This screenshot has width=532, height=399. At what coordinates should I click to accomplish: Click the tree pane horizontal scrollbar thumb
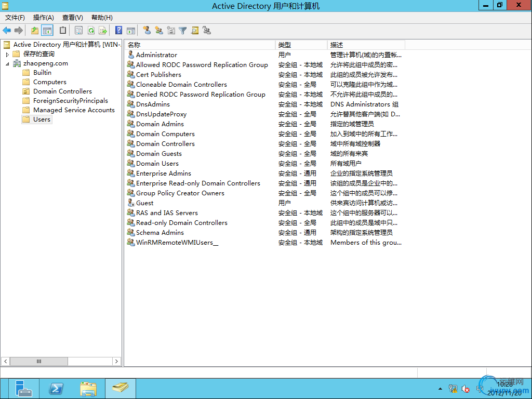tap(38, 362)
